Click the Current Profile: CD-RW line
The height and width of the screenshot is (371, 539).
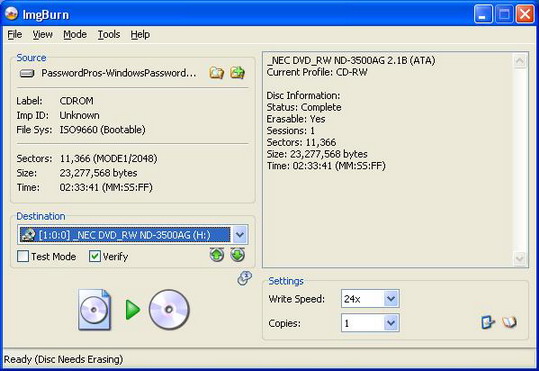(317, 72)
